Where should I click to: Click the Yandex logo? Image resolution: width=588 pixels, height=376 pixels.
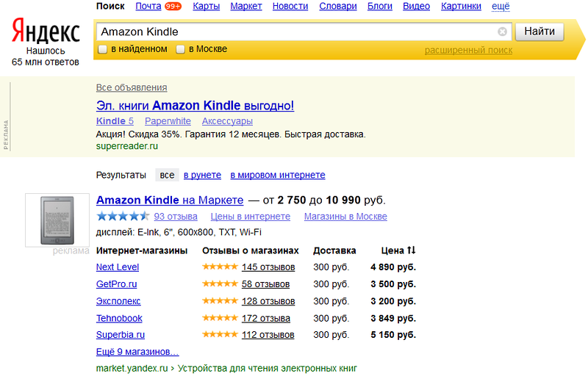[x=46, y=32]
